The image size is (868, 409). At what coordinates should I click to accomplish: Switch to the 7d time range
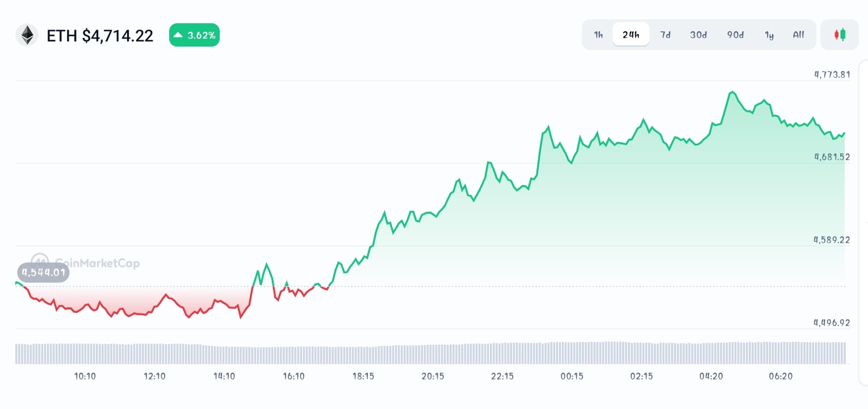coord(665,35)
